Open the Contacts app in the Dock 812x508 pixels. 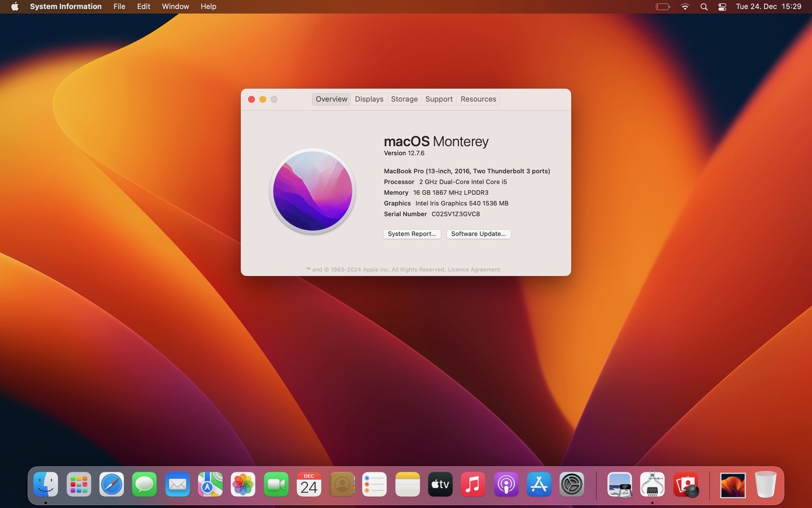(342, 485)
